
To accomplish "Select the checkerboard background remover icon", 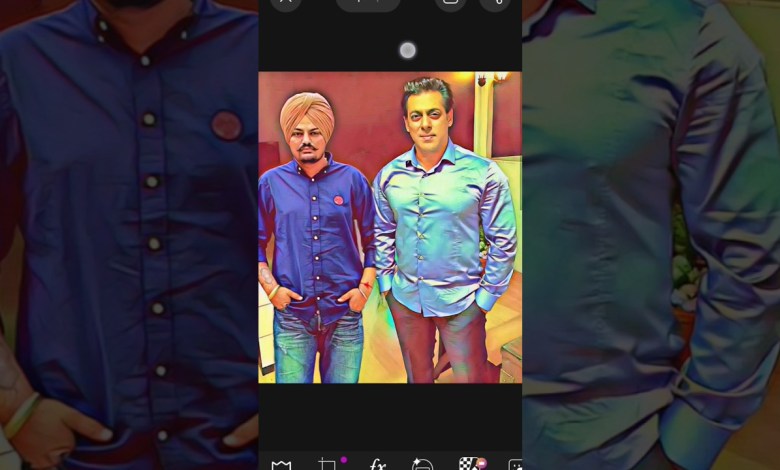I will coord(467,465).
